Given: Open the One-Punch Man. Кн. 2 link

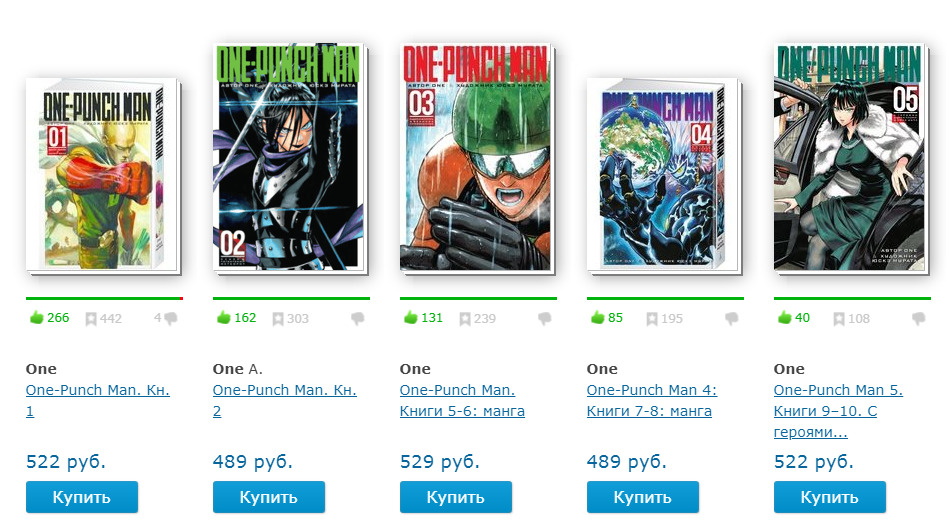Looking at the screenshot, I should coord(285,401).
